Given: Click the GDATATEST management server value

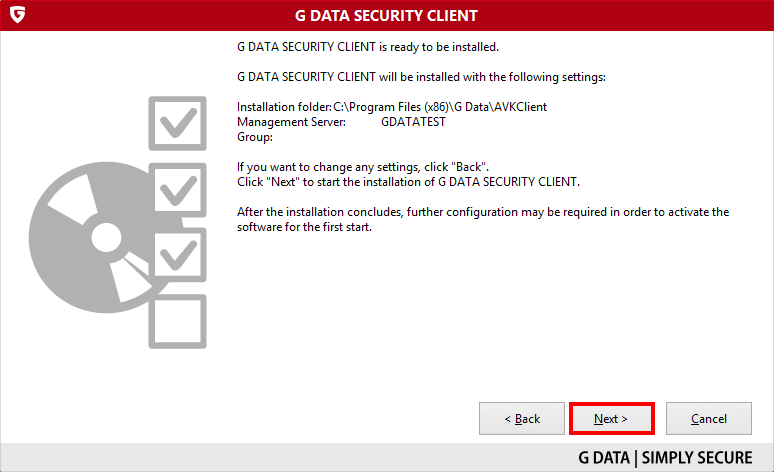Looking at the screenshot, I should pos(413,122).
